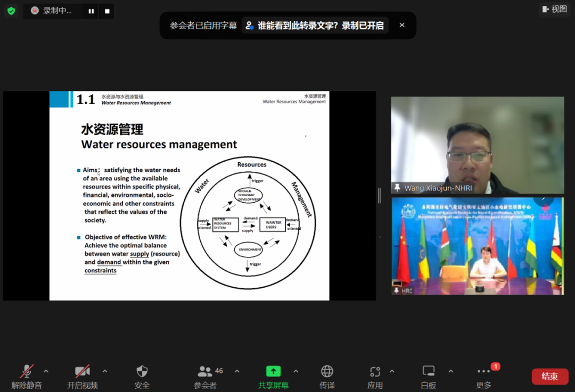
Task: Click the red End meeting button
Action: point(549,376)
